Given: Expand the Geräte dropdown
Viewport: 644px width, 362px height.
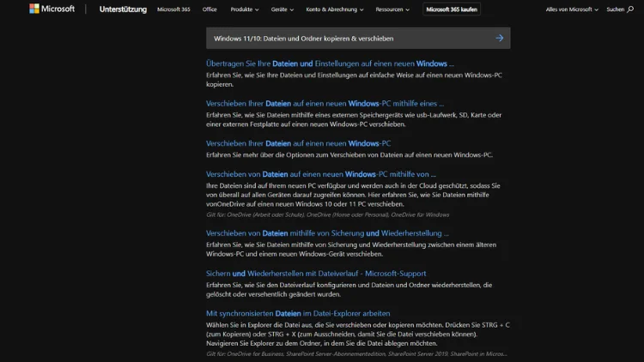Looking at the screenshot, I should [x=283, y=9].
